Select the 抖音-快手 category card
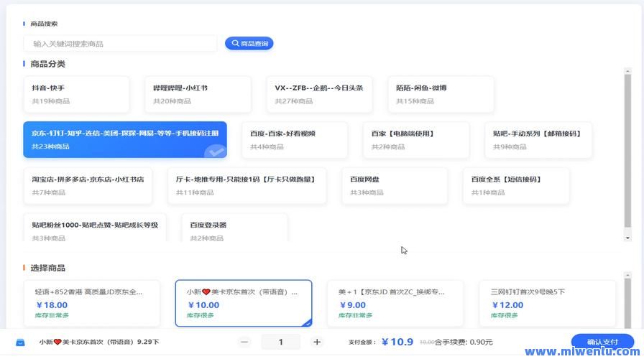The height and width of the screenshot is (359, 644). click(76, 94)
